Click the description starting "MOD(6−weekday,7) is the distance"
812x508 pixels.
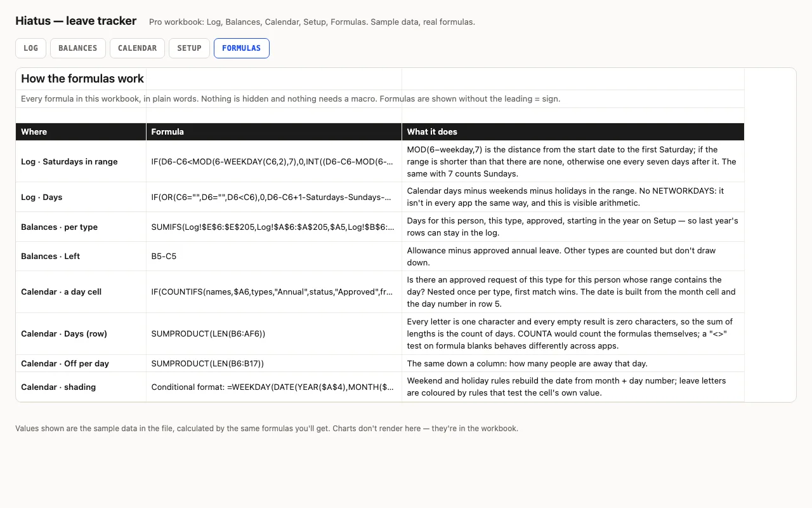click(x=573, y=161)
